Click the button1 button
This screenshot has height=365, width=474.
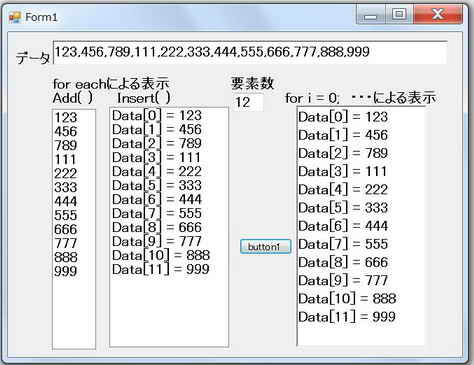click(x=265, y=247)
